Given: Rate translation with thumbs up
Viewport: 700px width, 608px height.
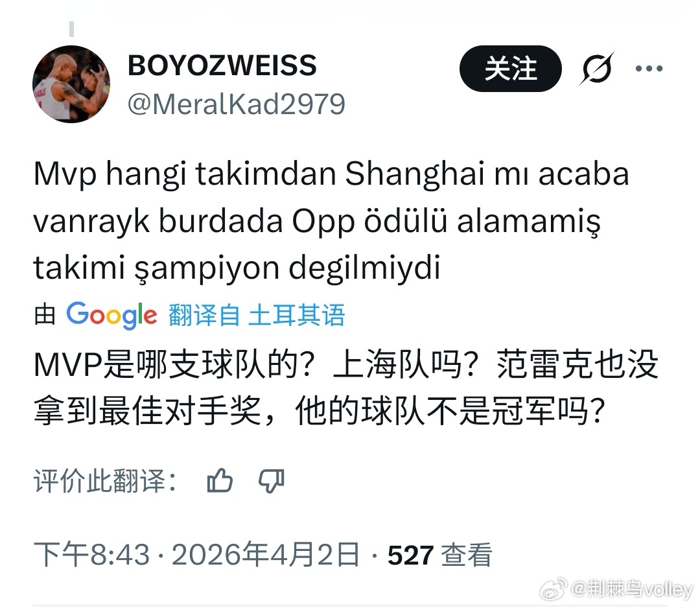Looking at the screenshot, I should pos(220,480).
